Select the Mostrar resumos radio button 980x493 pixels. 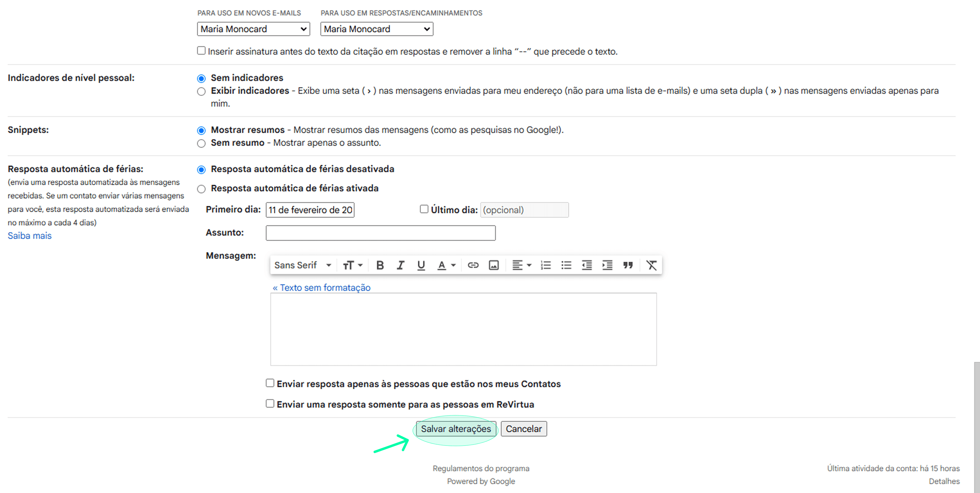(x=201, y=130)
